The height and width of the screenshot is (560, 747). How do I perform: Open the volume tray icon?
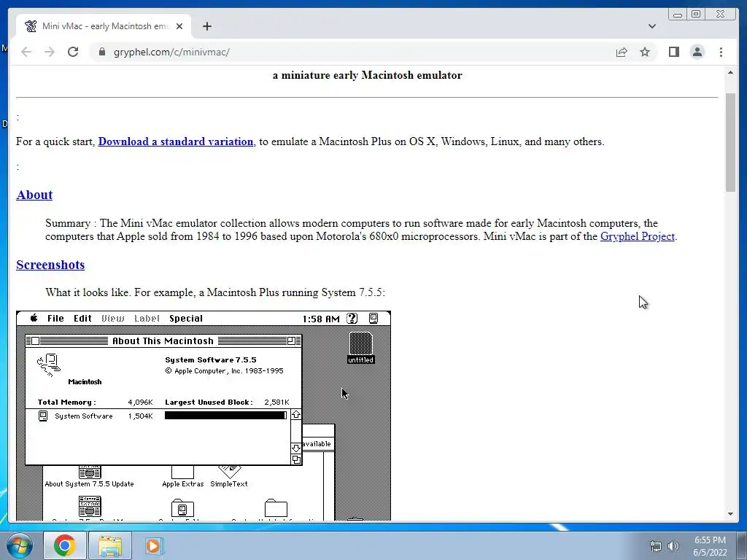click(673, 545)
